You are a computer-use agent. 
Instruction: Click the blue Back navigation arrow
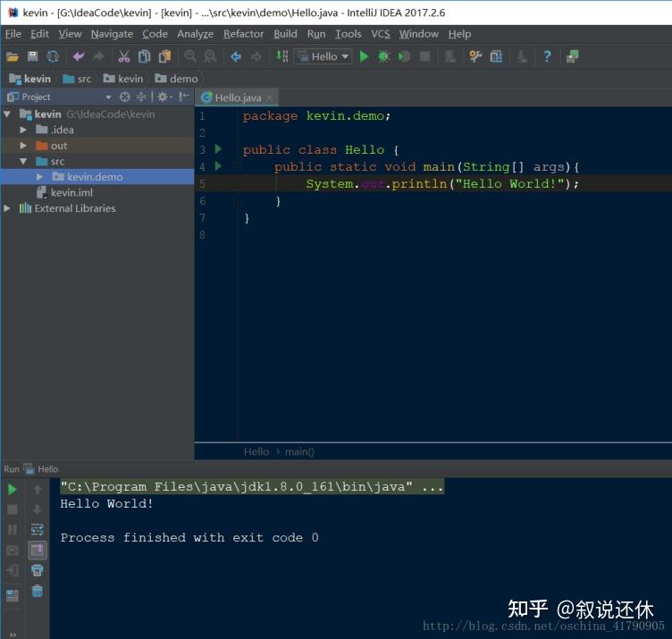pyautogui.click(x=236, y=56)
